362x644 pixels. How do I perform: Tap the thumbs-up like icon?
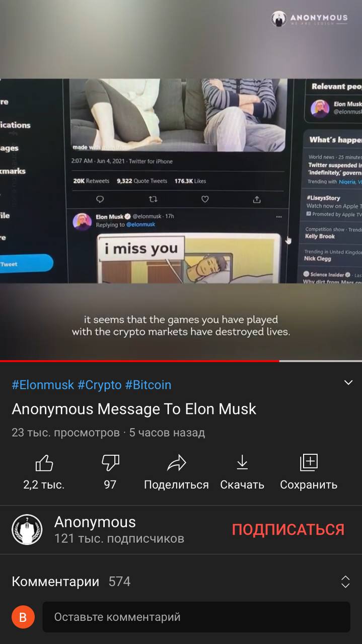click(x=44, y=463)
